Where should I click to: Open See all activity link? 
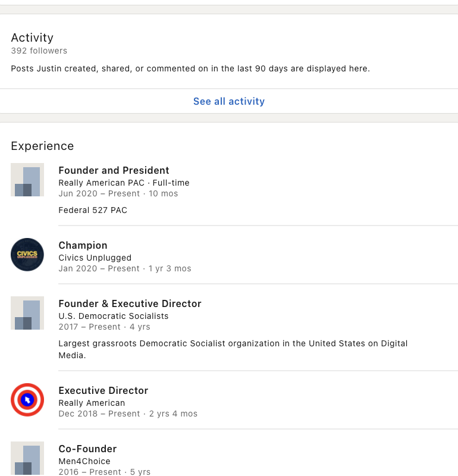tap(229, 101)
